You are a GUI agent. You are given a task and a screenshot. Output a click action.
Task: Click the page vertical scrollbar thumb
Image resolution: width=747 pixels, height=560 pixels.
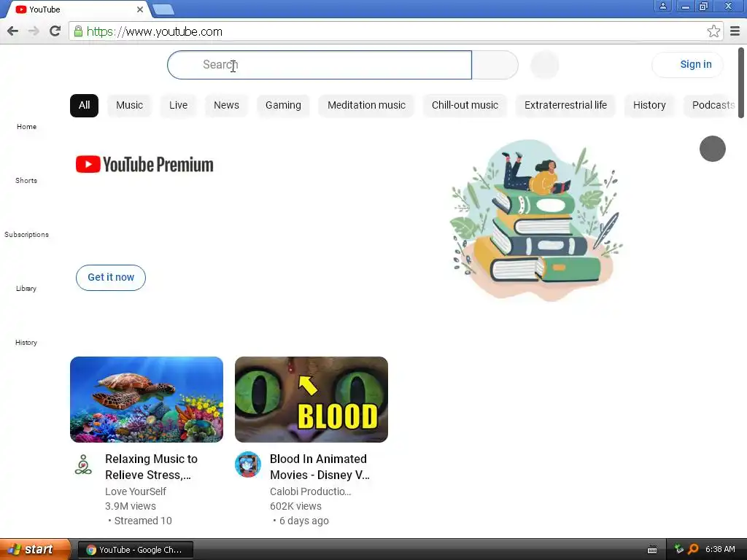coord(741,83)
